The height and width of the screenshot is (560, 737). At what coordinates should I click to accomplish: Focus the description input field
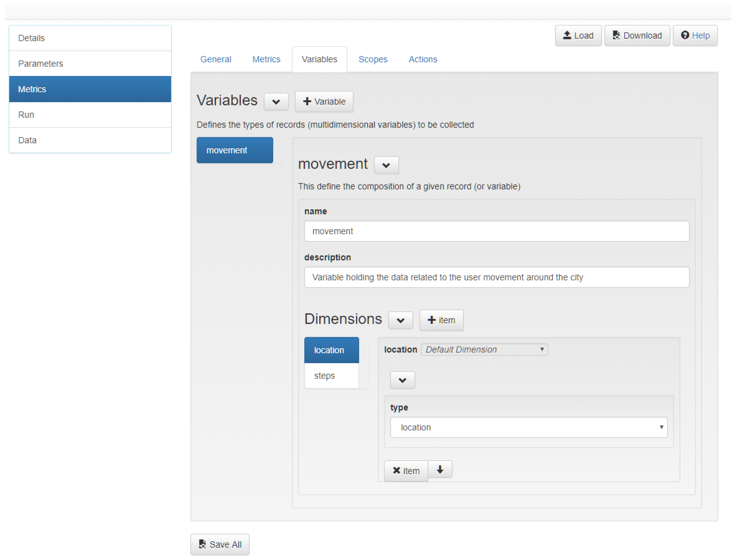[497, 277]
